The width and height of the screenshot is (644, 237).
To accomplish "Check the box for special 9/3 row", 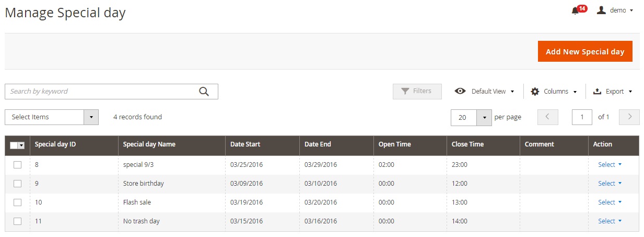I will coord(18,165).
